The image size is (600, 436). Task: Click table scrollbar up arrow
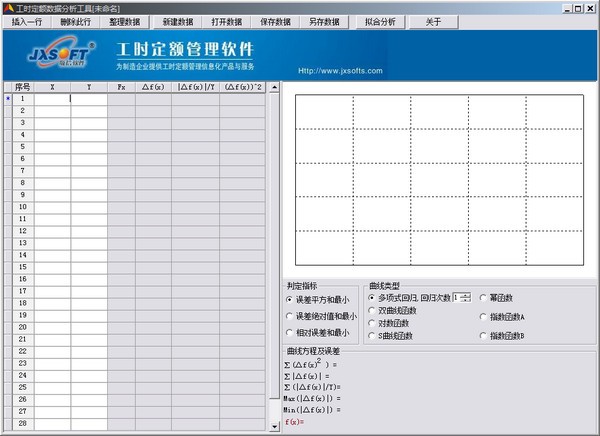(x=274, y=87)
